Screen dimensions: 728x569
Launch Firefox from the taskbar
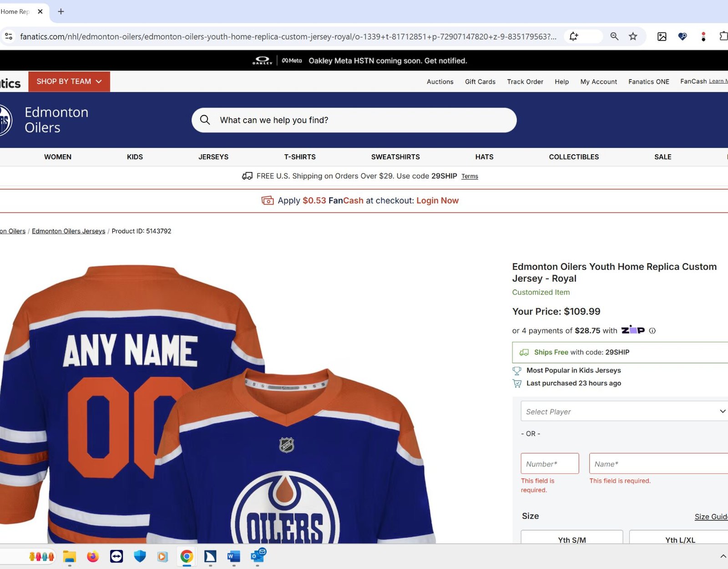pyautogui.click(x=93, y=556)
